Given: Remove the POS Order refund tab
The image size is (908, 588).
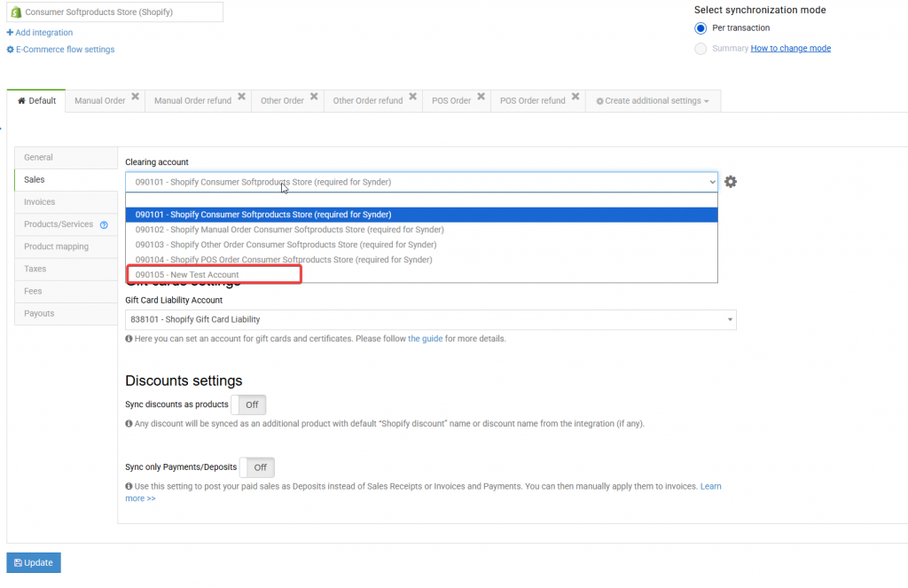Looking at the screenshot, I should pos(575,97).
